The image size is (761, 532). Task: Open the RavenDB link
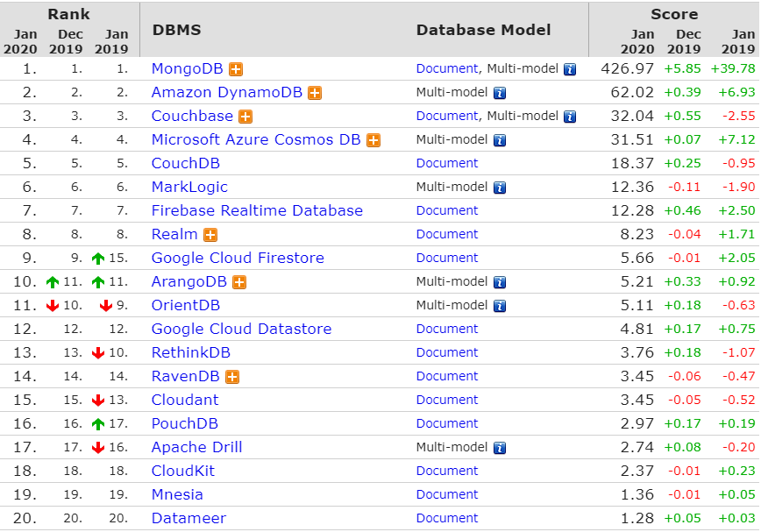[185, 376]
